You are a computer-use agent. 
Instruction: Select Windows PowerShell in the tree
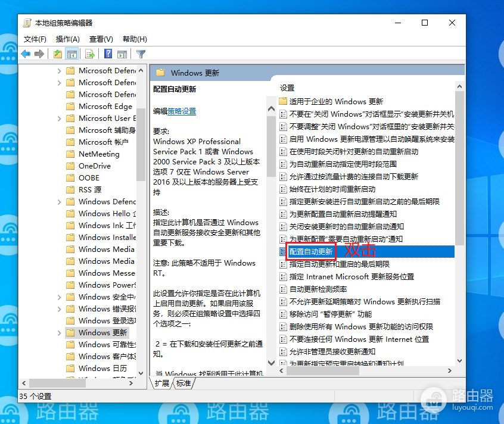(107, 285)
